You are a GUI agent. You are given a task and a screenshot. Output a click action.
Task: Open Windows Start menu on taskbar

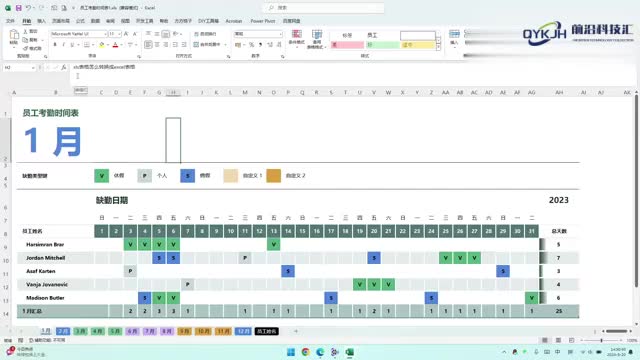pyautogui.click(x=291, y=352)
